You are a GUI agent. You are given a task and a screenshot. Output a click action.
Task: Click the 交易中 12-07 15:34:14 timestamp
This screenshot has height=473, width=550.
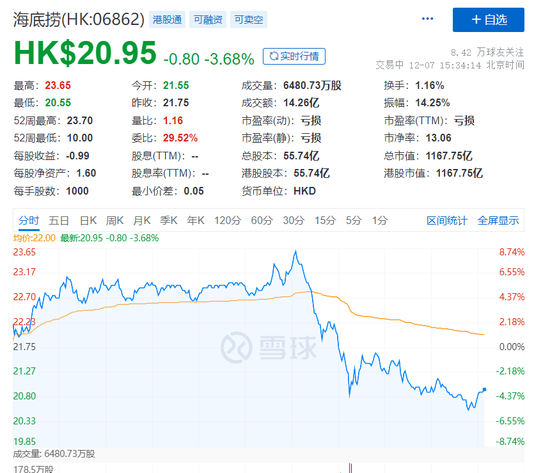(450, 65)
